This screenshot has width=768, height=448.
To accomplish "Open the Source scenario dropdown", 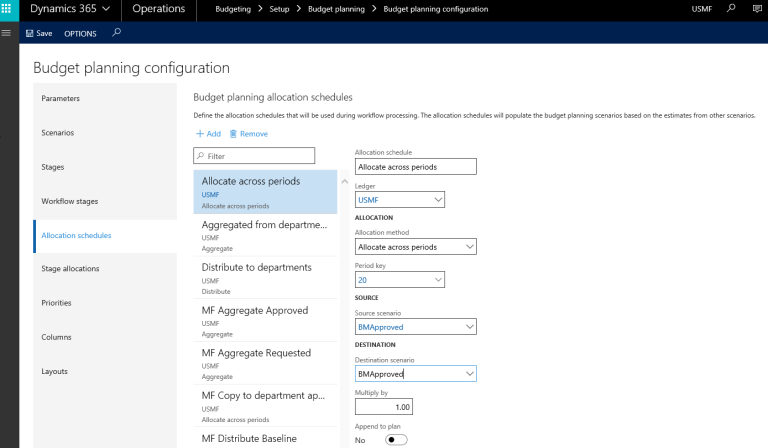I will [469, 326].
